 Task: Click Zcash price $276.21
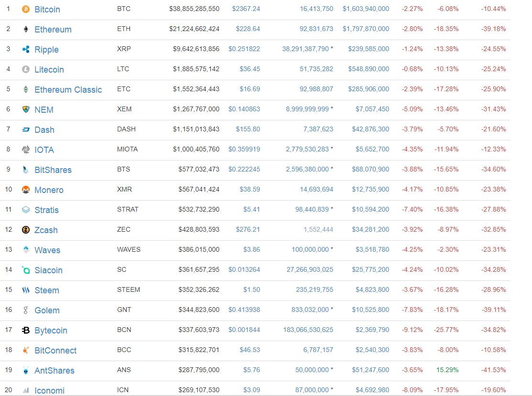pyautogui.click(x=248, y=230)
